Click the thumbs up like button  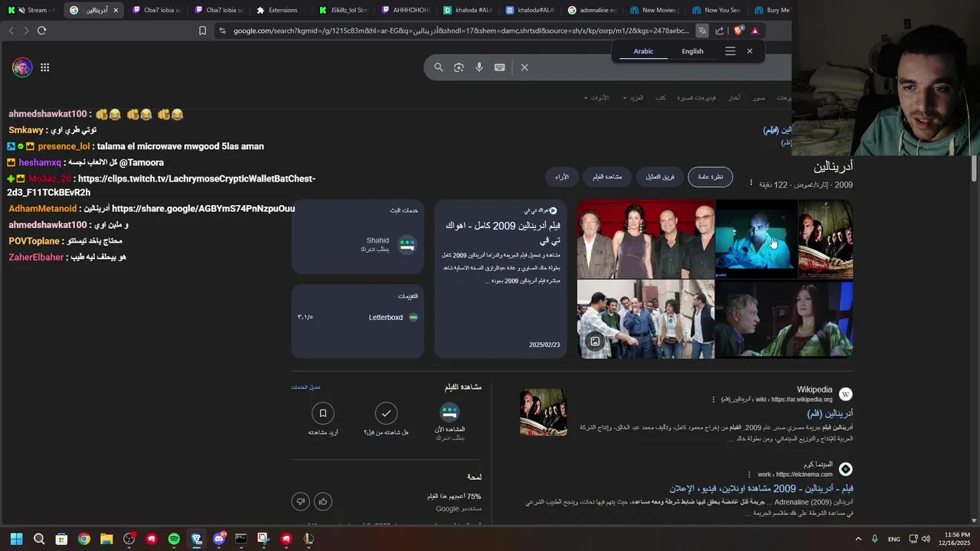tap(323, 501)
